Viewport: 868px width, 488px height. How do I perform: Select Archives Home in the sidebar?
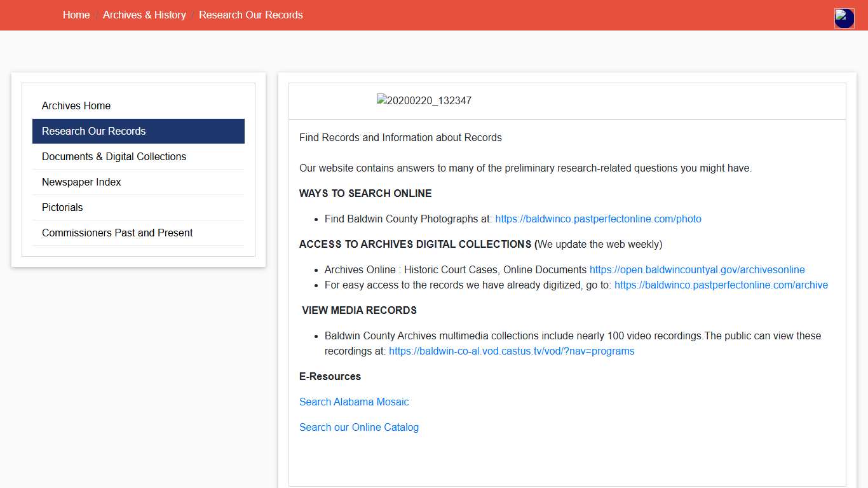pos(76,105)
